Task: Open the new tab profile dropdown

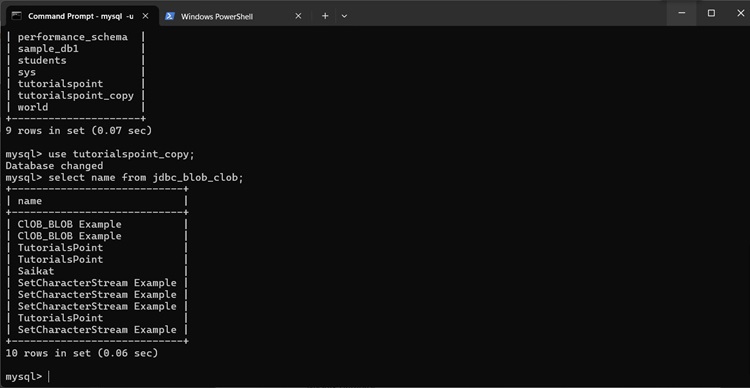Action: pos(344,16)
